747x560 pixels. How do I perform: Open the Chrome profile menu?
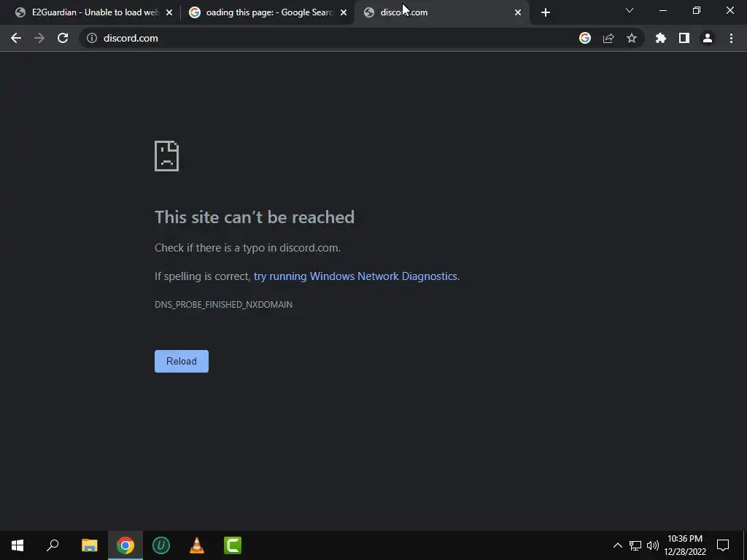point(708,38)
